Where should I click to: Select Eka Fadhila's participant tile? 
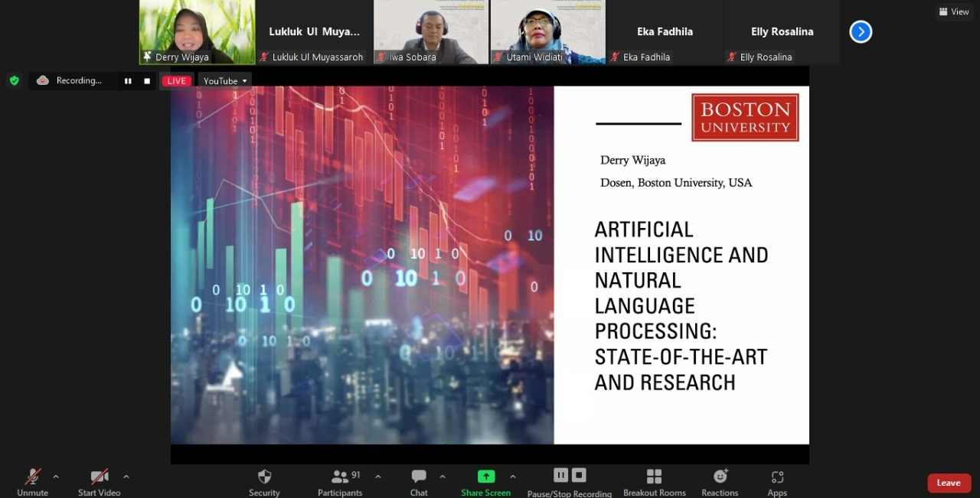point(665,31)
